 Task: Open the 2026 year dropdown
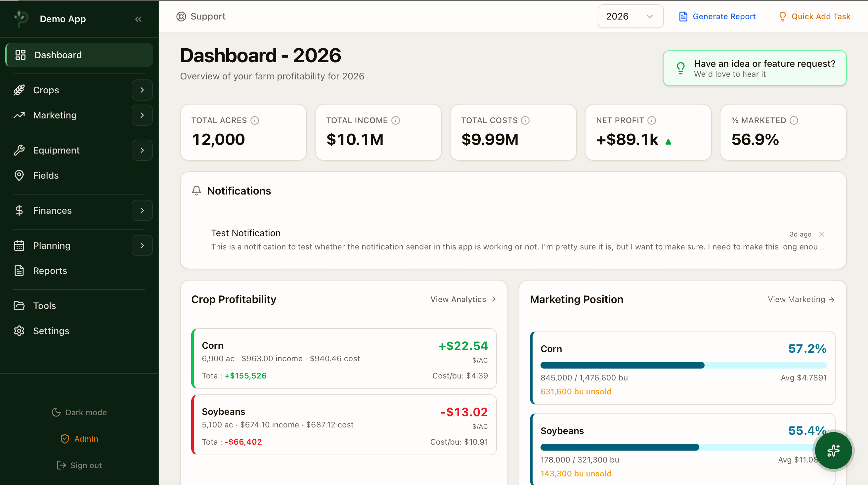pos(630,16)
